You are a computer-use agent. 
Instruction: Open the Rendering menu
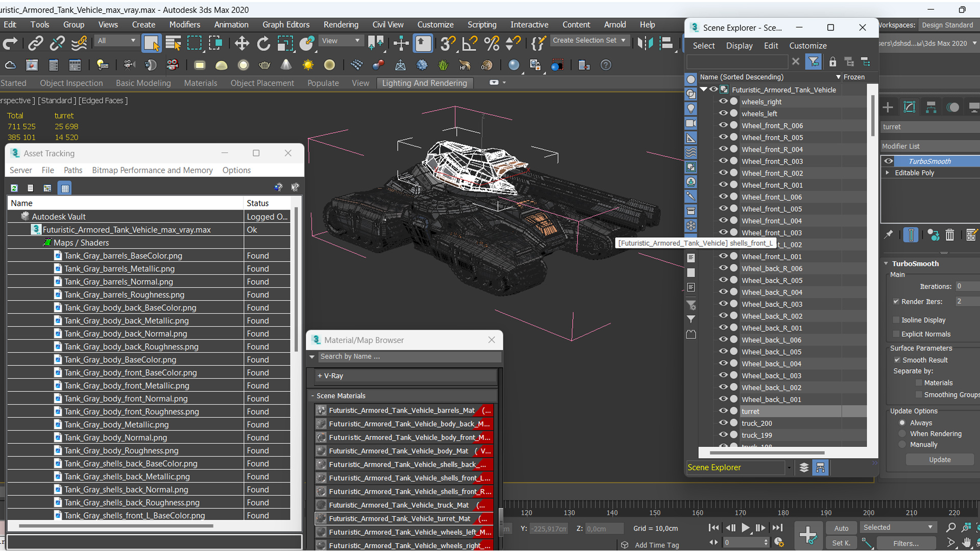pos(340,24)
